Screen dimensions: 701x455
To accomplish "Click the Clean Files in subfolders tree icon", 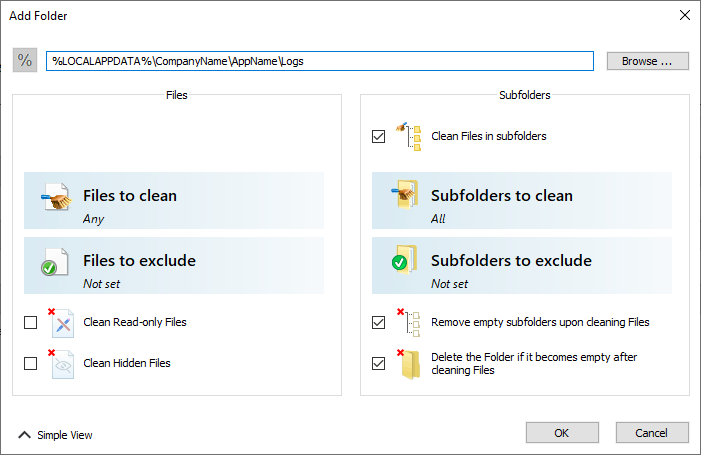I will tap(409, 136).
